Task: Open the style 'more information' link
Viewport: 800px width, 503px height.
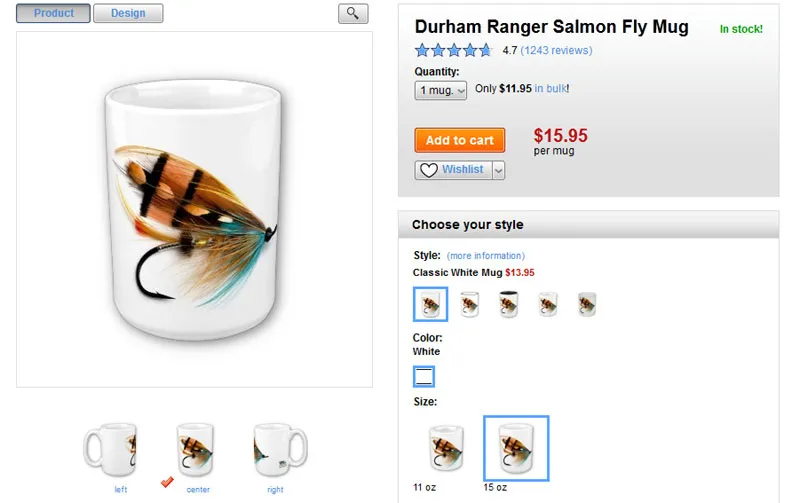Action: click(485, 256)
